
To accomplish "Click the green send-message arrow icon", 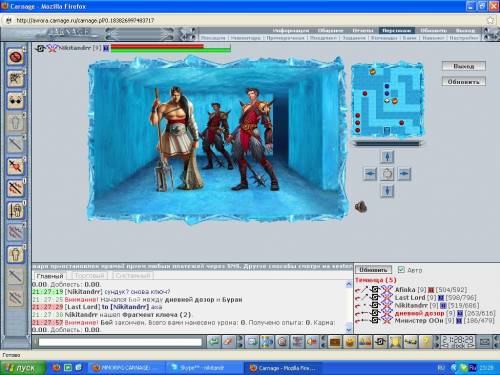I will tap(214, 342).
